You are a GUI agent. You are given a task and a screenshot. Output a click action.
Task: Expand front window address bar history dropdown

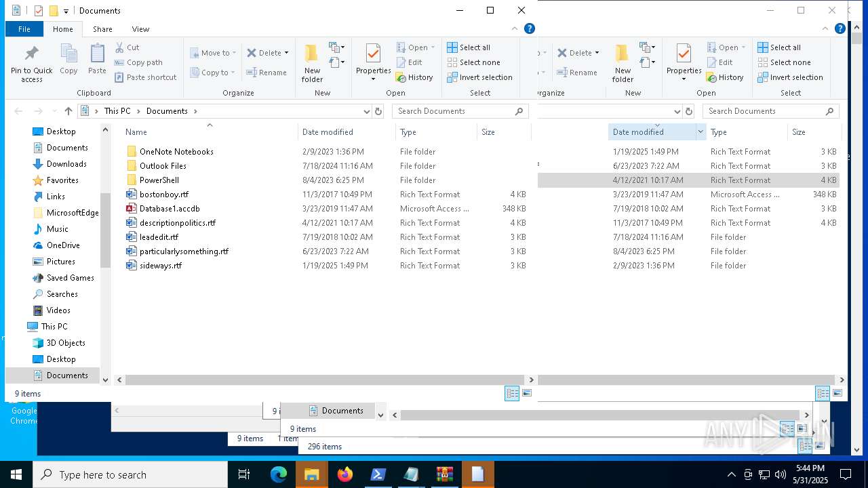(x=367, y=111)
